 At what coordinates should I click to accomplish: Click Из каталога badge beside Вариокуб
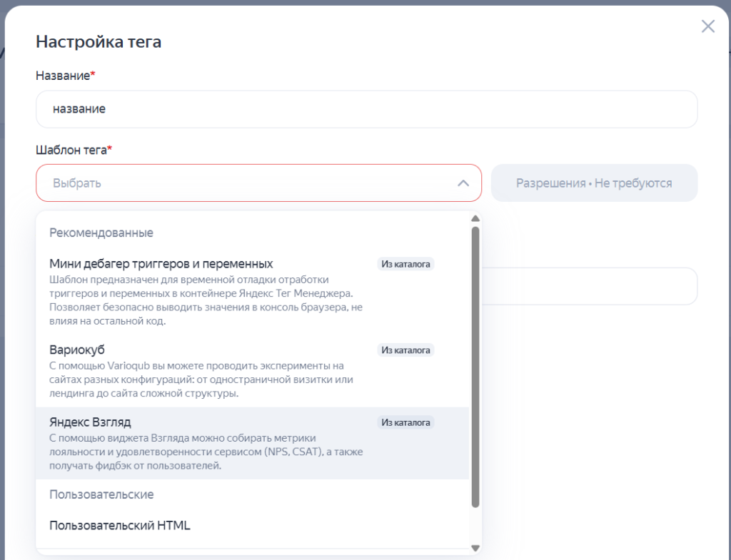coord(405,350)
